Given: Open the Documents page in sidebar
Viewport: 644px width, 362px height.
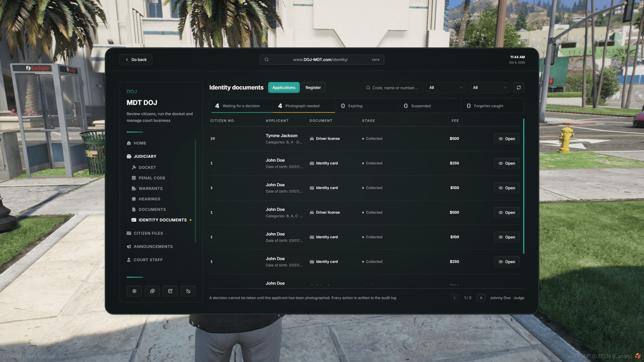Looking at the screenshot, I should pos(149,209).
